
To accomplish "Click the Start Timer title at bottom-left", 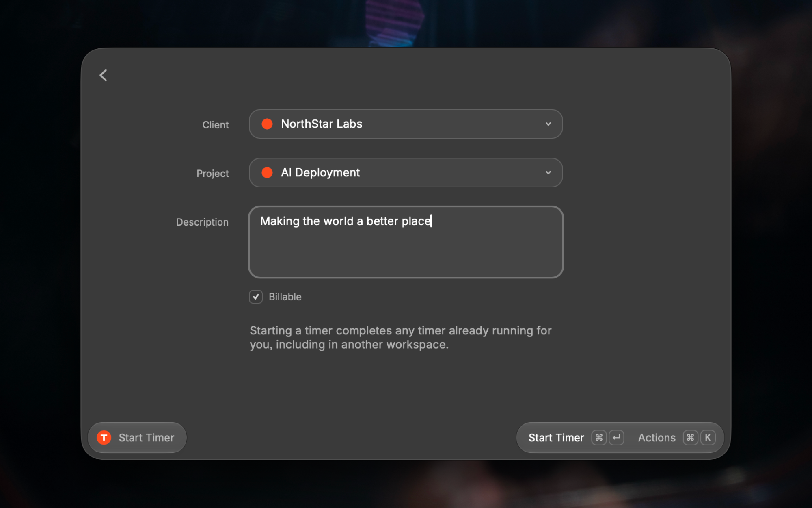I will point(146,438).
